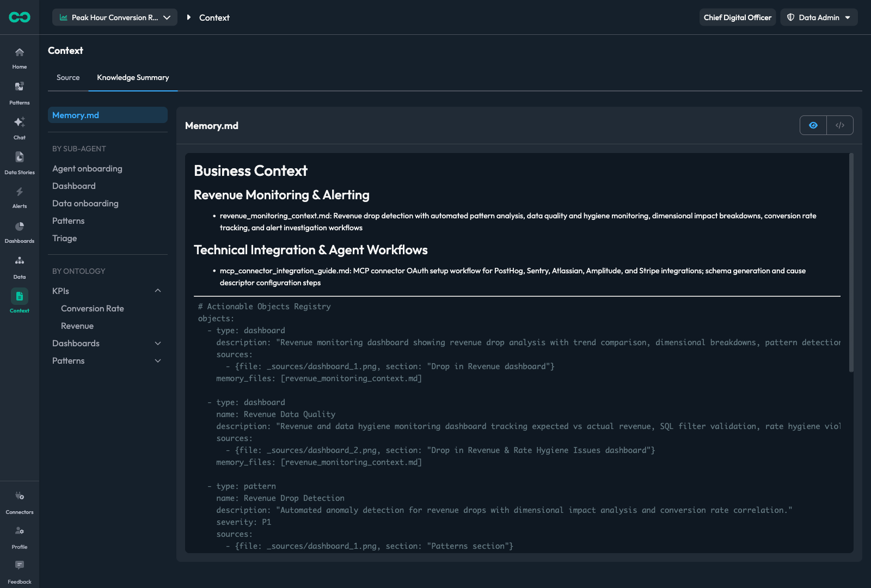Open the Peak Hour Conversion dropdown
871x588 pixels.
click(x=115, y=17)
